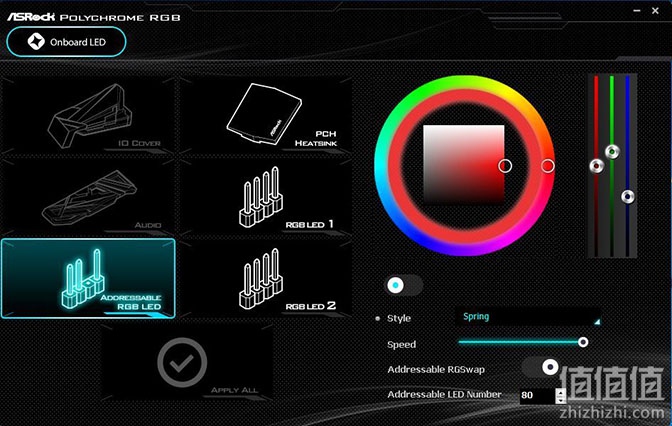Click the Apply All checkmark button

tap(182, 363)
